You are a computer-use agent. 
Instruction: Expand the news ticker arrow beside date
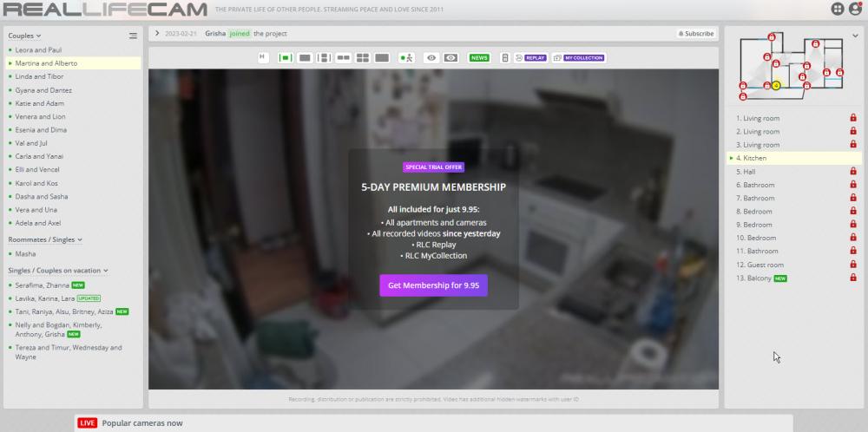(156, 34)
